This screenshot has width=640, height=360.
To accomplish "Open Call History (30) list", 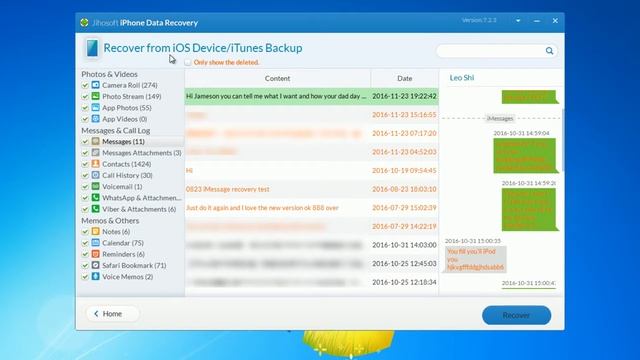I will [x=127, y=175].
